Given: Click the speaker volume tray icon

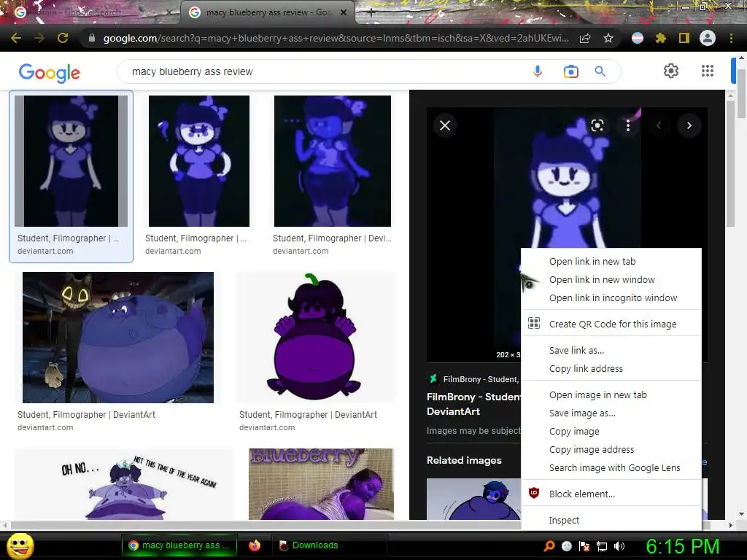Looking at the screenshot, I should pyautogui.click(x=619, y=546).
